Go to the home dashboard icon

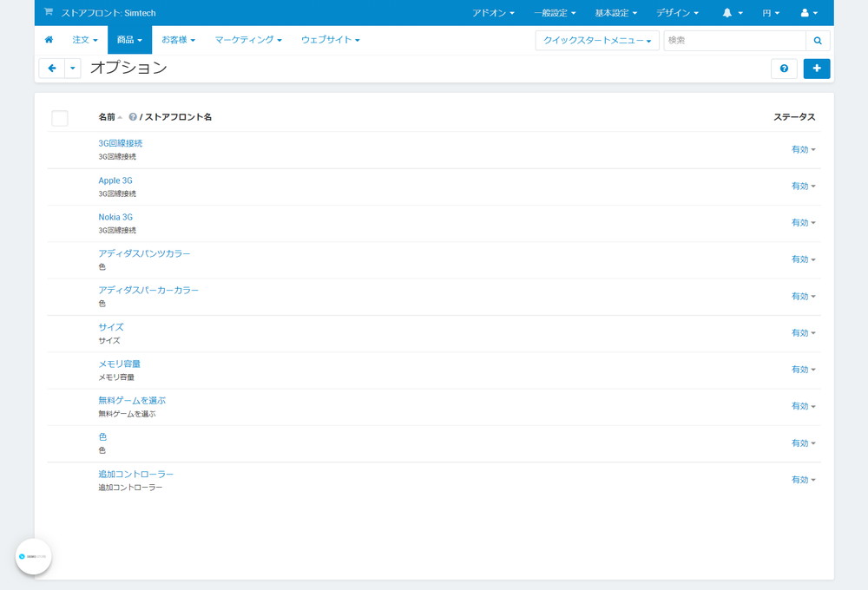click(x=49, y=40)
